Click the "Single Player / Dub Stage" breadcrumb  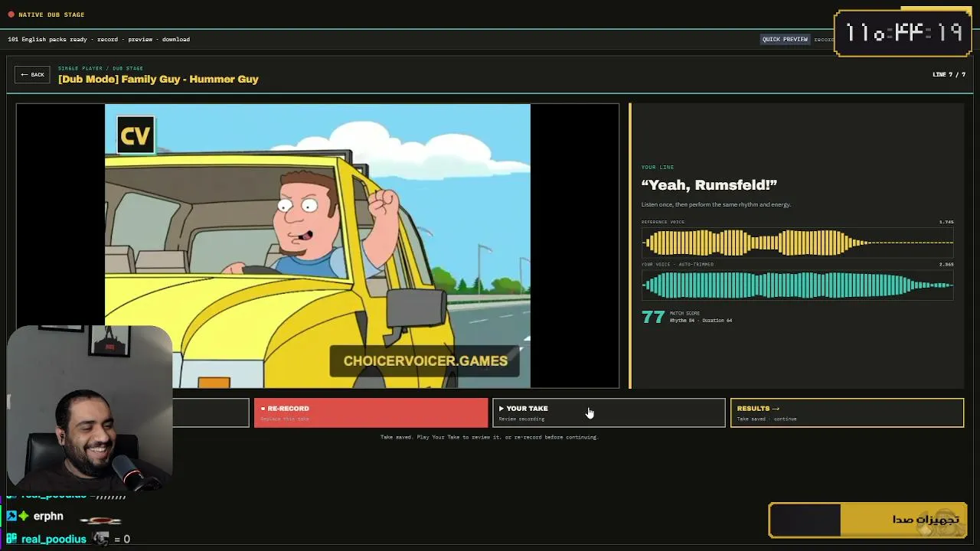(x=100, y=68)
